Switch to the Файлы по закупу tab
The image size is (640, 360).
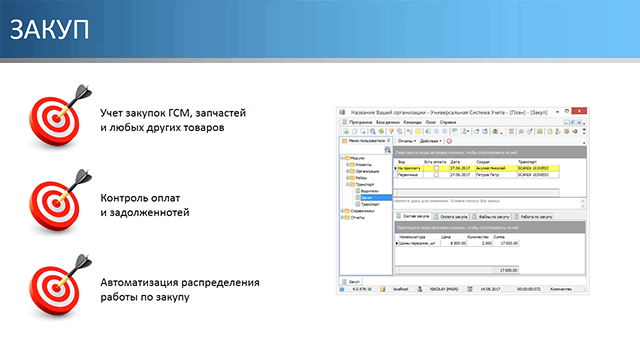pos(491,217)
